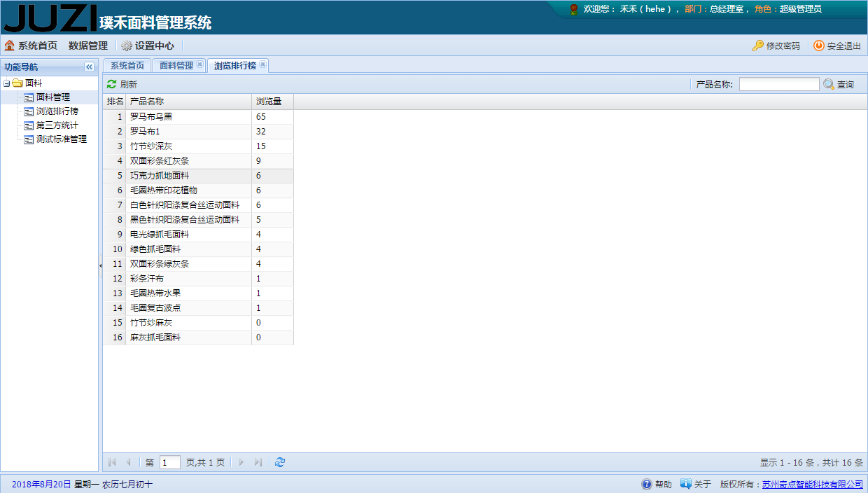Select the row 毛圈热带水果
Viewport: 868px width, 493px height.
tap(198, 293)
